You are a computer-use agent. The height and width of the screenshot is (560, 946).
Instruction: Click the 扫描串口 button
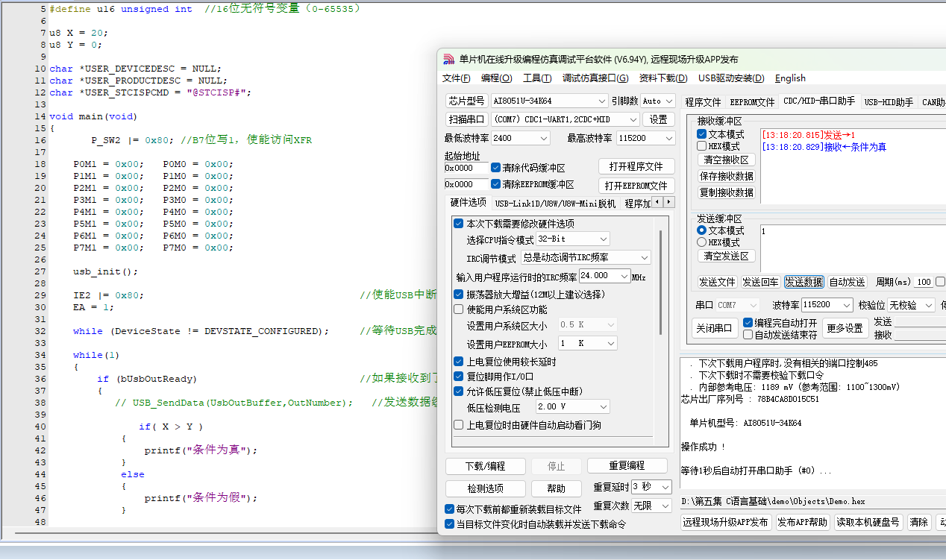(x=466, y=119)
